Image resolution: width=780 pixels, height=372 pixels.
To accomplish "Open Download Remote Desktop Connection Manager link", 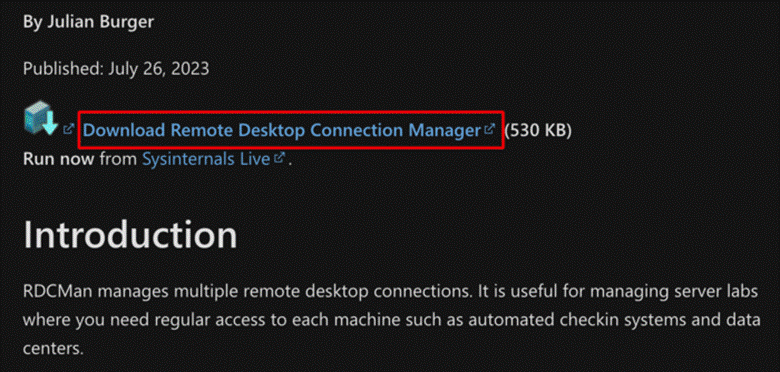I will pos(282,130).
